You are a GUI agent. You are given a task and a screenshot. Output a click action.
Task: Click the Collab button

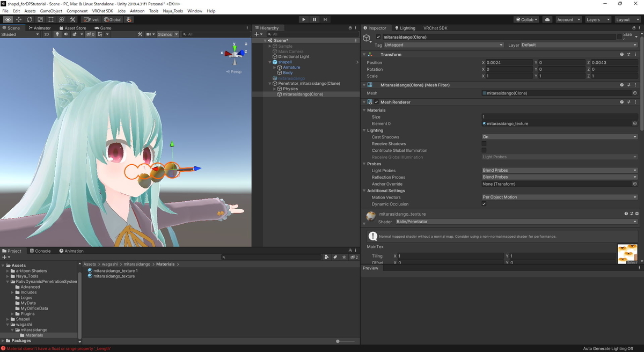528,19
